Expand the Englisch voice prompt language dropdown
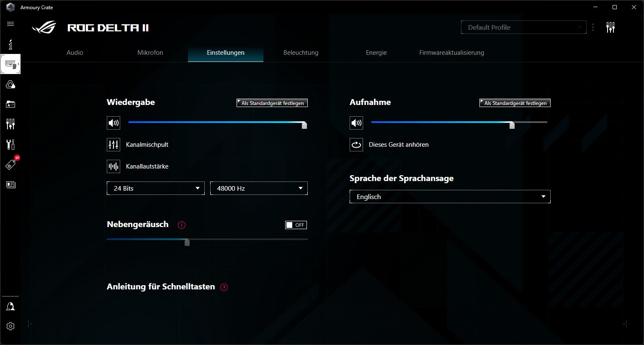This screenshot has width=644, height=345. pos(450,197)
